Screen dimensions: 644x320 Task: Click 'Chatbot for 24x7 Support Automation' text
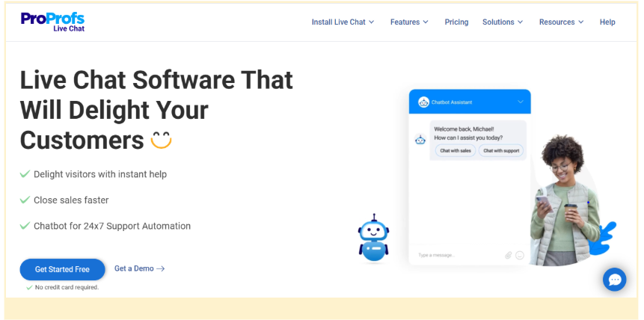click(x=112, y=226)
